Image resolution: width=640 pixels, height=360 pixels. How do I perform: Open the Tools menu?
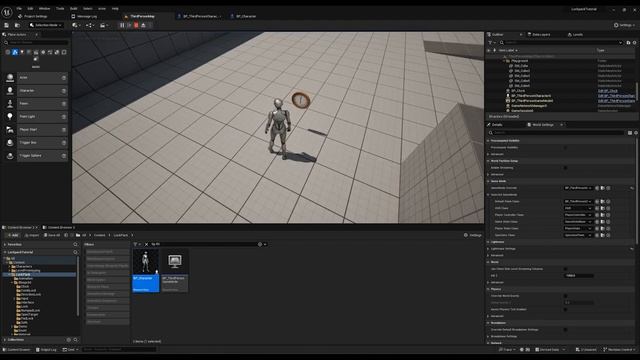coord(60,8)
